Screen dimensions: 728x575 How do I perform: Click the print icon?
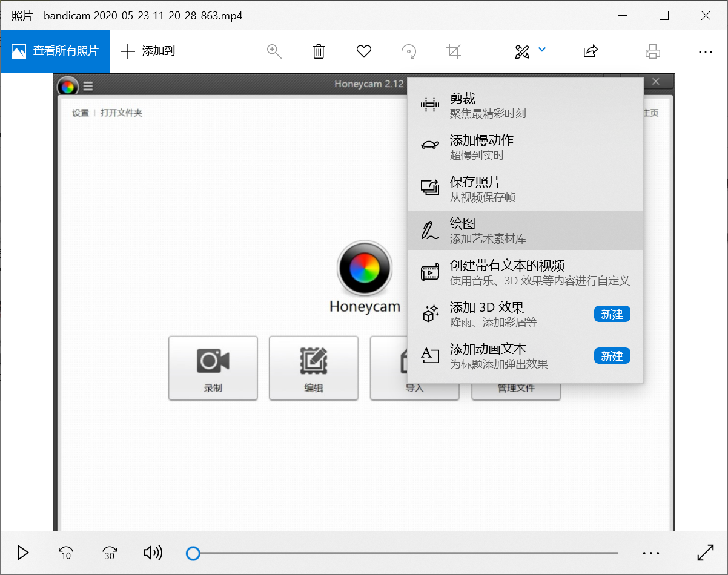(x=652, y=51)
